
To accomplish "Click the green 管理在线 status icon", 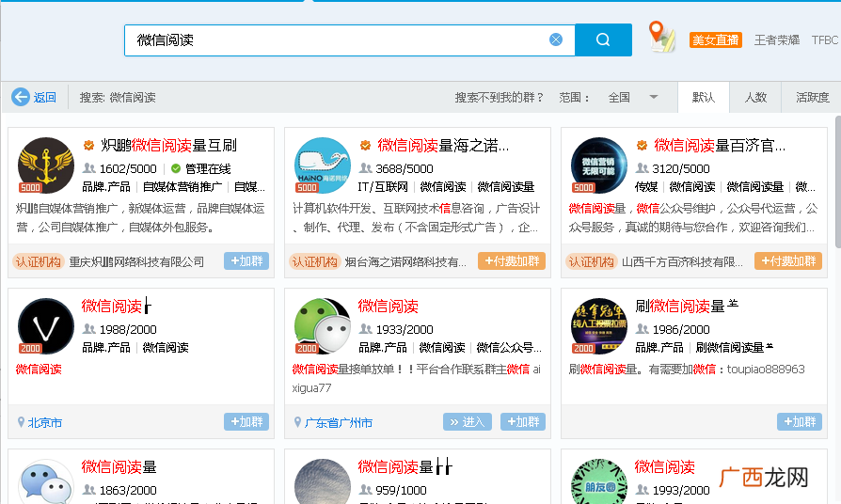I will (x=175, y=169).
